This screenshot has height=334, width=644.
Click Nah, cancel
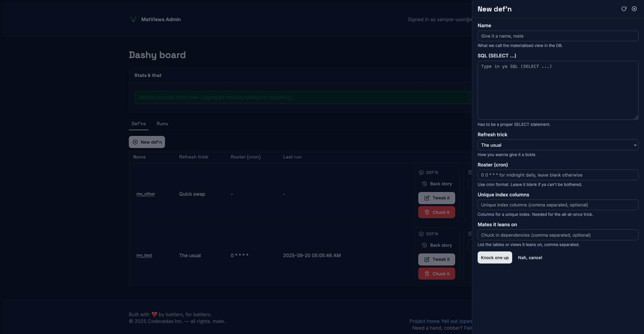[530, 257]
